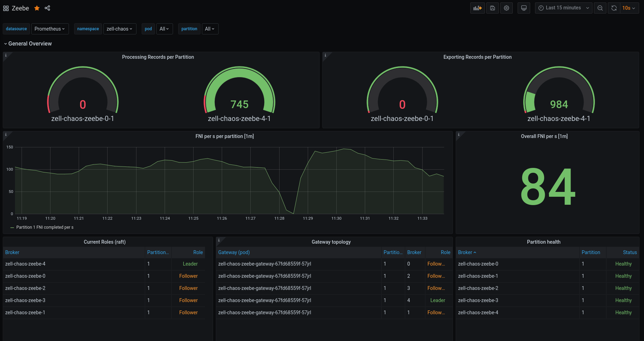The image size is (644, 341).
Task: Click the add panel icon
Action: point(478,8)
